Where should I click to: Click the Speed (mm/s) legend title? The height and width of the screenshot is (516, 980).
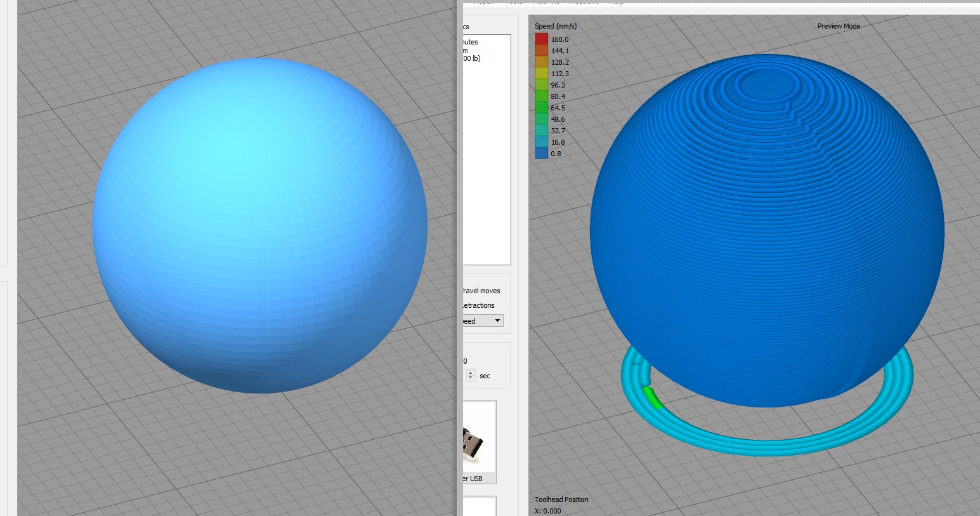click(556, 26)
